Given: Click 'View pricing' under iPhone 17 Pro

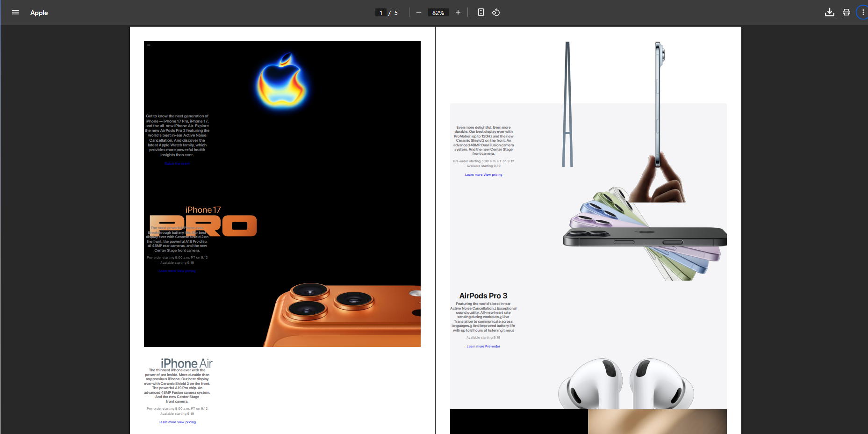Looking at the screenshot, I should click(x=187, y=271).
